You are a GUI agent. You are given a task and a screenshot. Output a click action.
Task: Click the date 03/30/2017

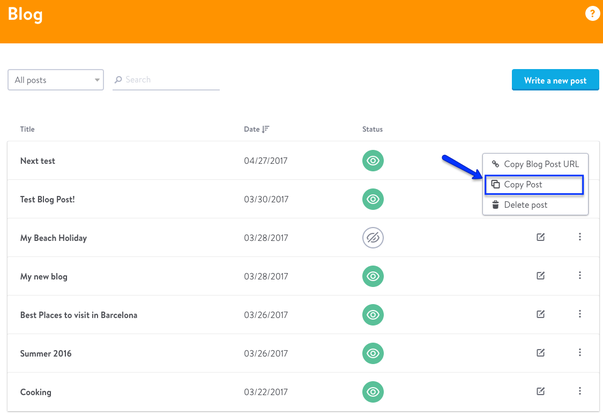pyautogui.click(x=266, y=199)
